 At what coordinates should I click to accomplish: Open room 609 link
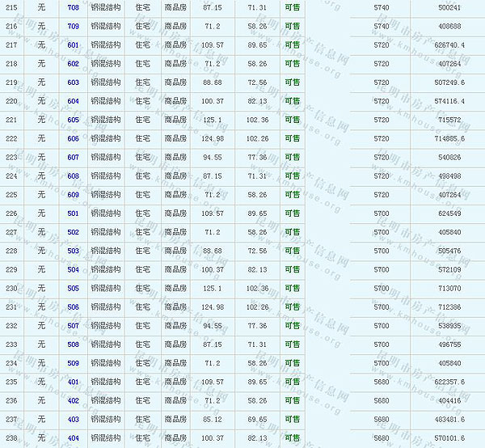(73, 195)
